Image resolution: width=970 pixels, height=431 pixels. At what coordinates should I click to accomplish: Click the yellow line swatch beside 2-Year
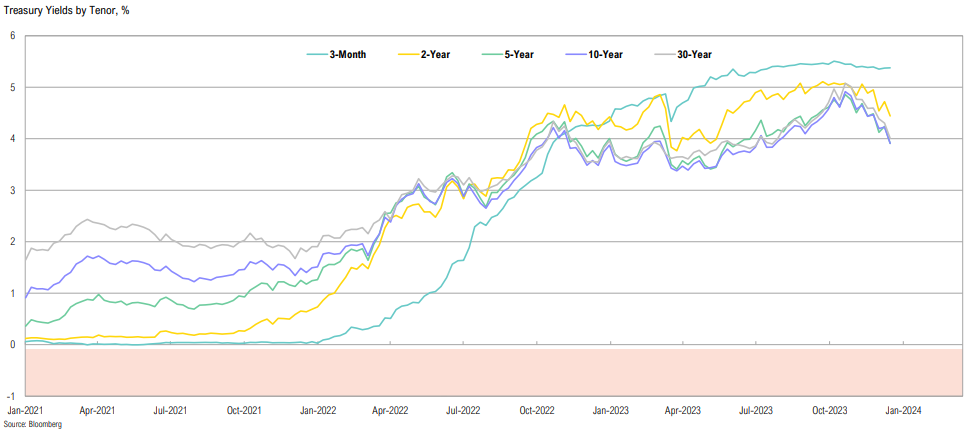coord(410,54)
